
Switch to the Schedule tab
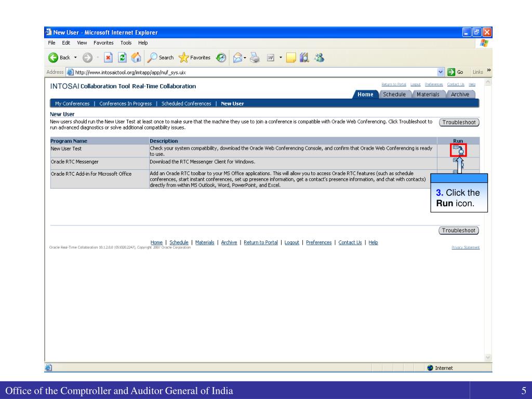tap(394, 95)
